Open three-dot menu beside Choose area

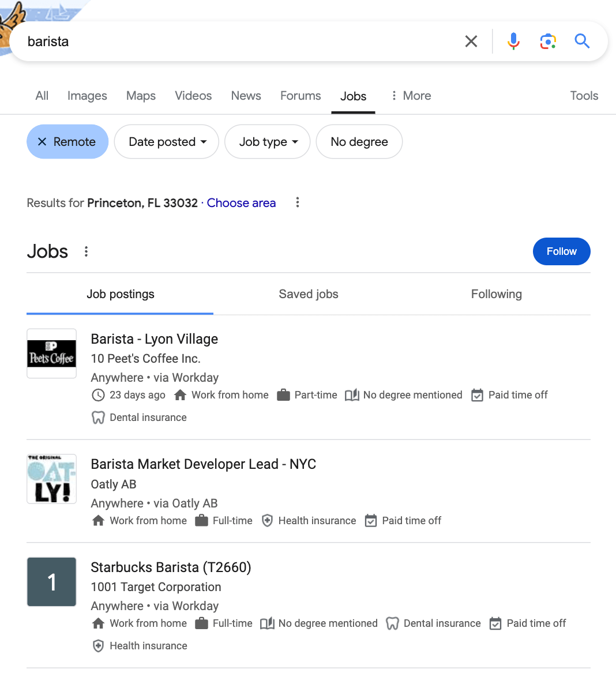[297, 202]
